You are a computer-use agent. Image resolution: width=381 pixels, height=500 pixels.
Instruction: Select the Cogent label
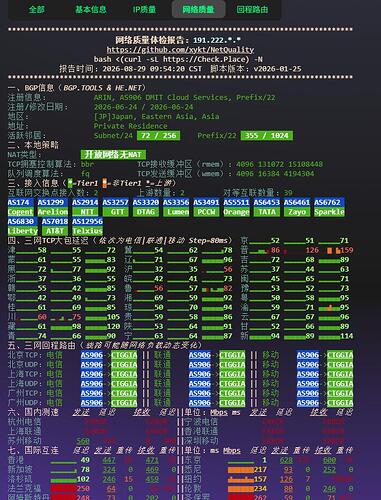(x=20, y=212)
